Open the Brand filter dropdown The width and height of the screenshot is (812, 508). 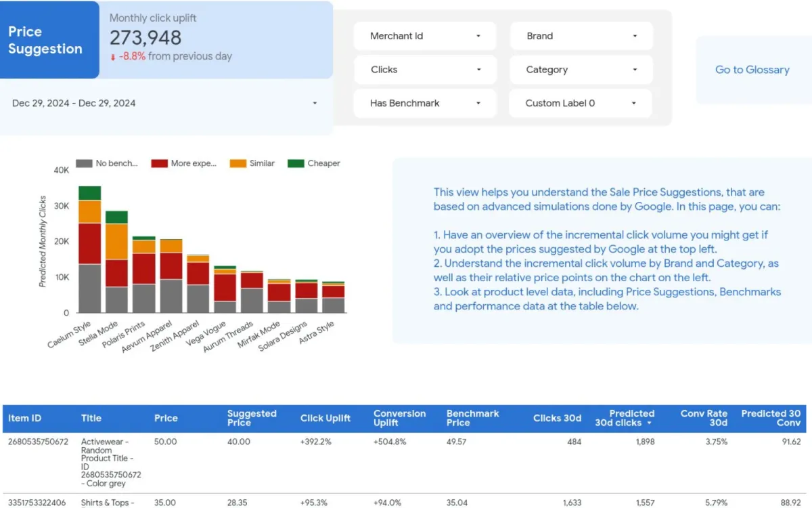pyautogui.click(x=580, y=35)
